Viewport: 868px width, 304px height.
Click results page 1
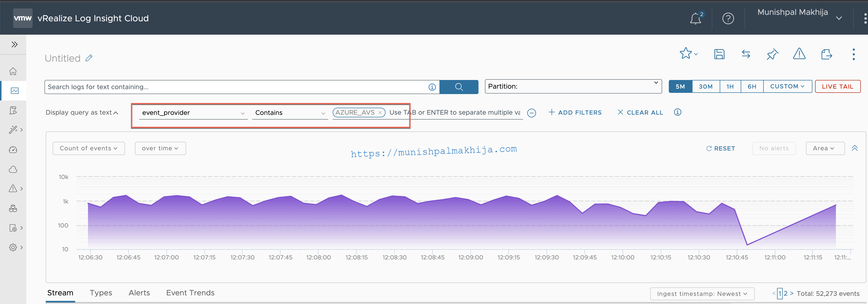780,294
